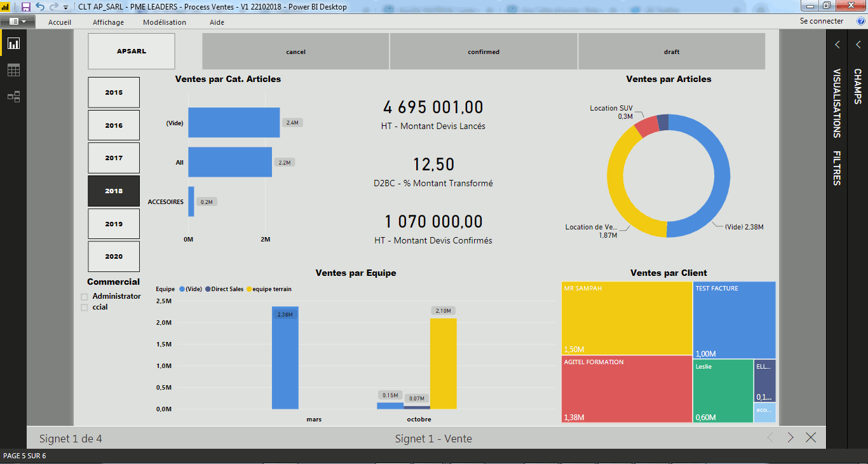This screenshot has height=464, width=868.
Task: Expand the VISUALISATIONS panel chevron
Action: (837, 44)
